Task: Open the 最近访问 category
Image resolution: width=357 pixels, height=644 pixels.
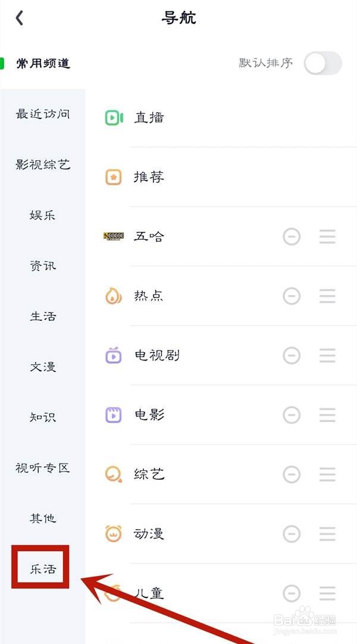Action: (x=43, y=114)
